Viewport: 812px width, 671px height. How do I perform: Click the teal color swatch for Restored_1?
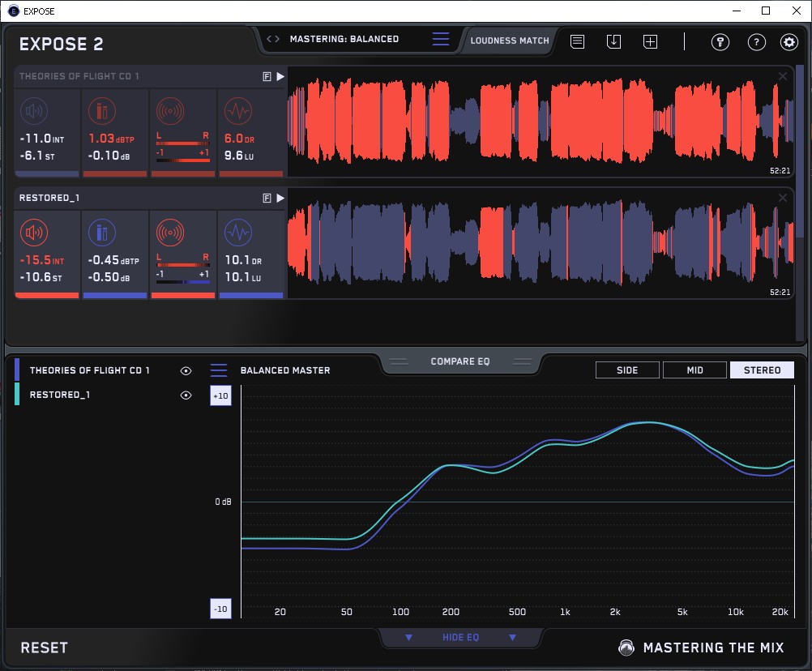17,394
